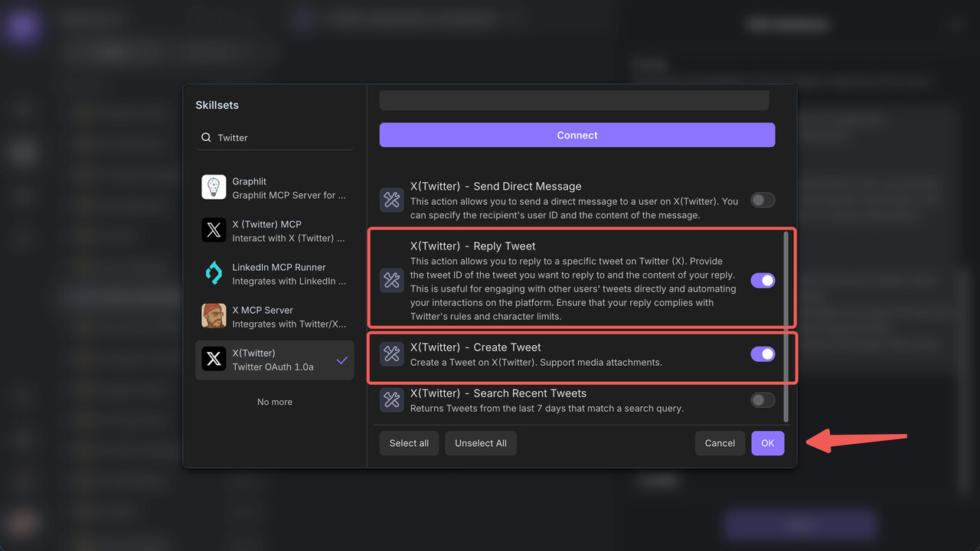This screenshot has width=980, height=551.
Task: Cancel the skillset dialog
Action: 720,443
